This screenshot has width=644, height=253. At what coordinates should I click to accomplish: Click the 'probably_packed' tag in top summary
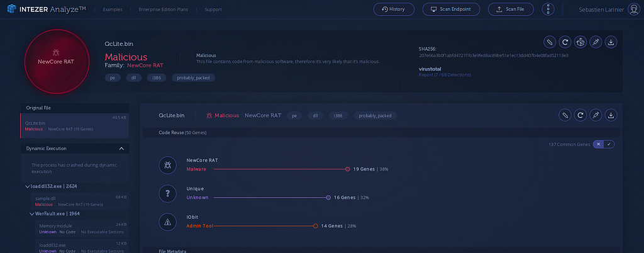[193, 77]
